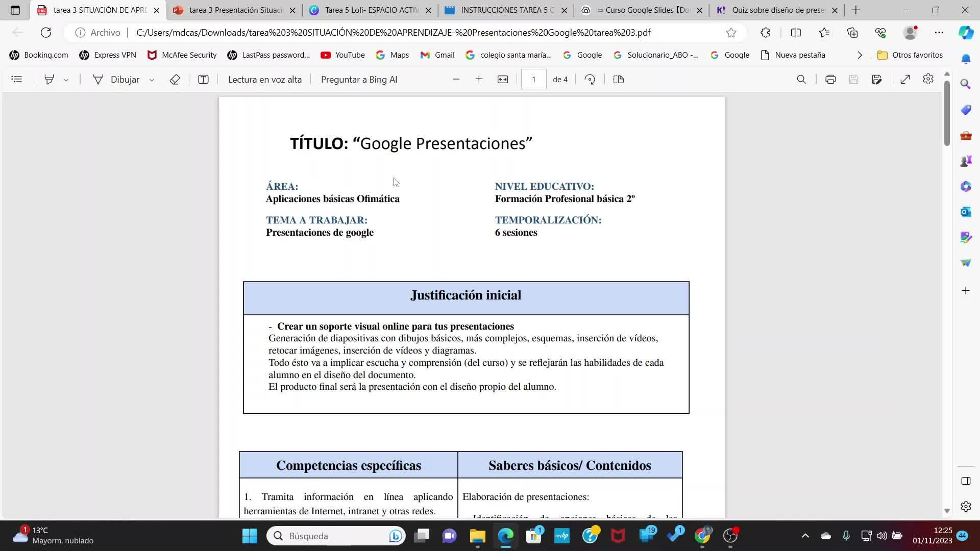This screenshot has height=551, width=980.
Task: Select the eraser tool
Action: pos(175,79)
